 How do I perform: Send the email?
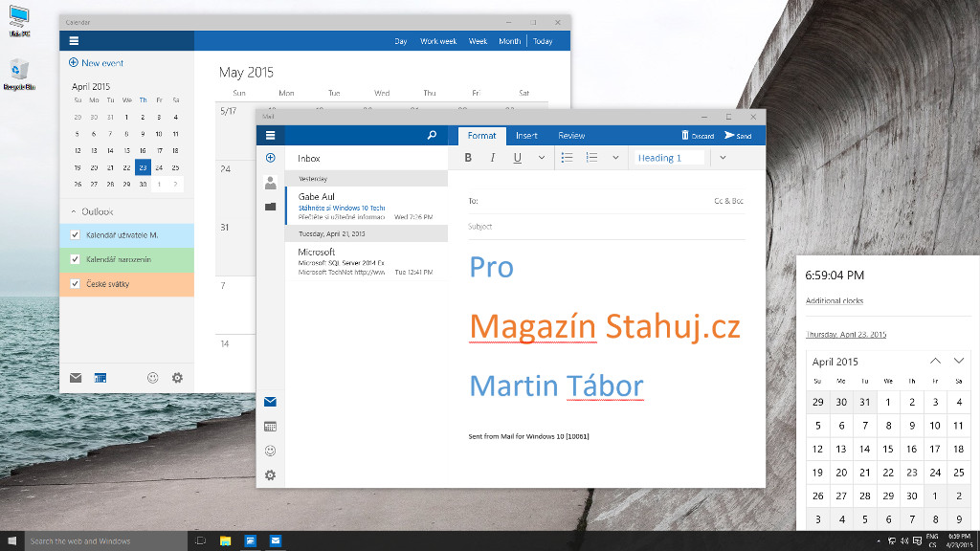[738, 136]
